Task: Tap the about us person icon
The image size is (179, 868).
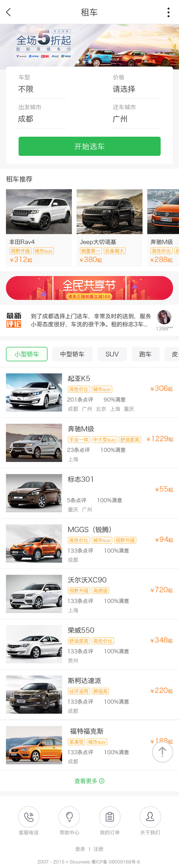Action: coord(150,817)
